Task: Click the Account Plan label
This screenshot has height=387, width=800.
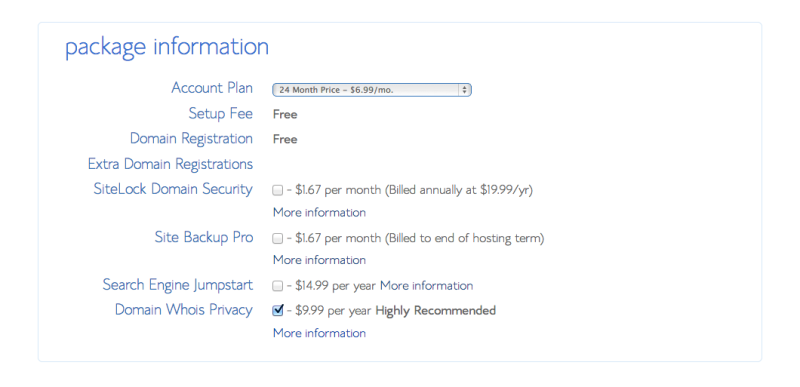Action: pos(212,88)
